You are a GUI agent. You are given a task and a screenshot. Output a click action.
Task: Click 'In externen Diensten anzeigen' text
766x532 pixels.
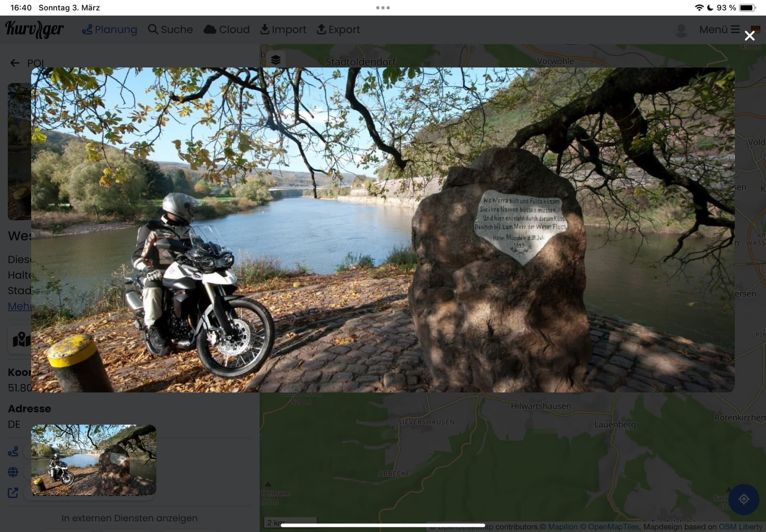point(130,518)
